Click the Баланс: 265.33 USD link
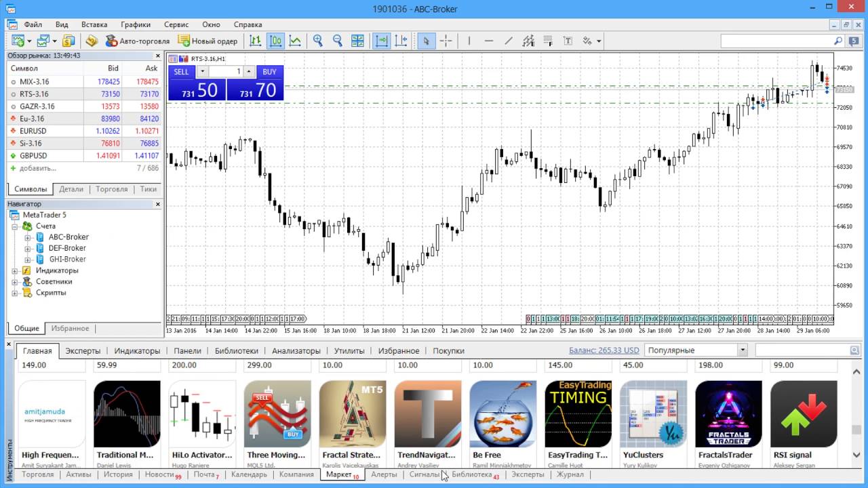 604,350
